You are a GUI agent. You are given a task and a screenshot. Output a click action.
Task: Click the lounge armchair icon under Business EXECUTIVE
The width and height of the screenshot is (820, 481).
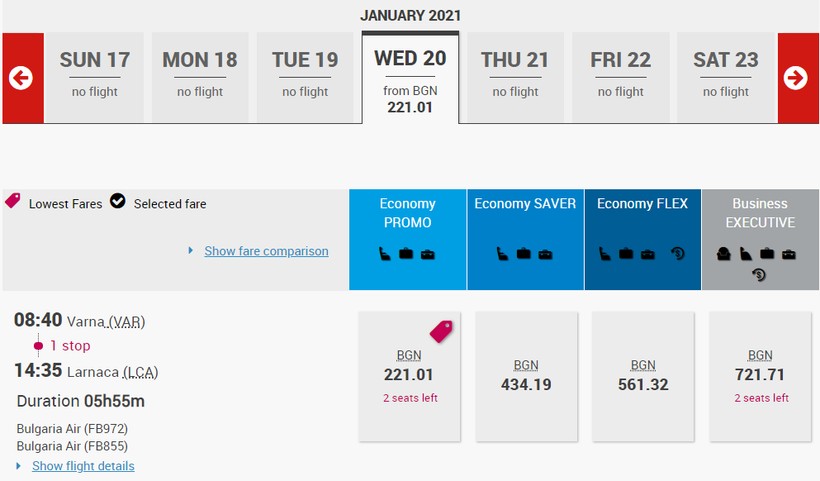(722, 254)
